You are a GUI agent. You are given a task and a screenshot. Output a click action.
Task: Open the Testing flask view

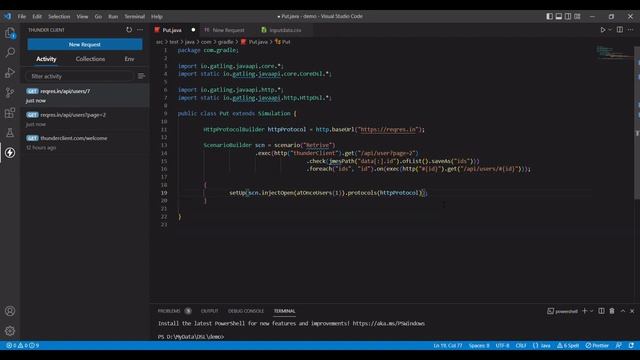(10, 133)
